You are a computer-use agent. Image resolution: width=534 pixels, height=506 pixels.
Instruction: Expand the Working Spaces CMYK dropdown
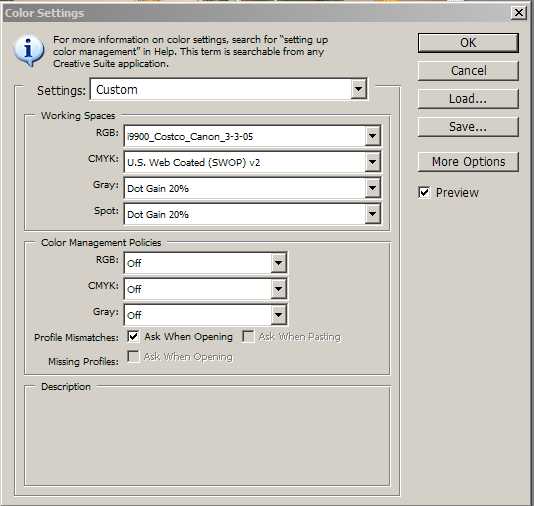[x=373, y=162]
